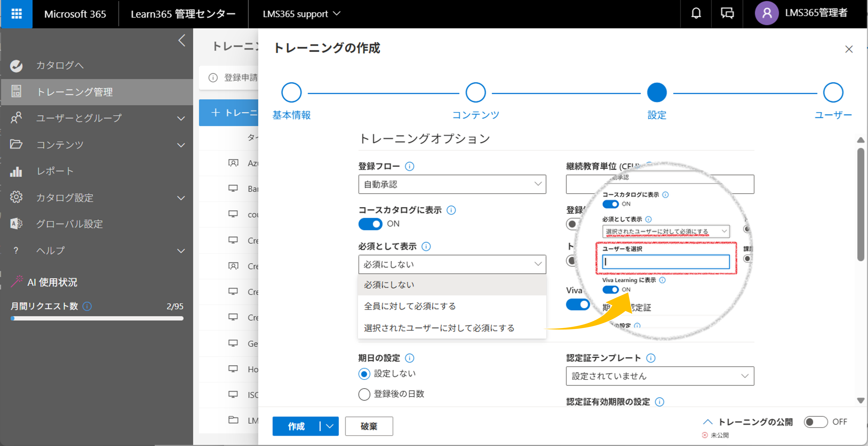Choose 全員に対して必須にする from the list
The width and height of the screenshot is (868, 446).
pyautogui.click(x=410, y=306)
